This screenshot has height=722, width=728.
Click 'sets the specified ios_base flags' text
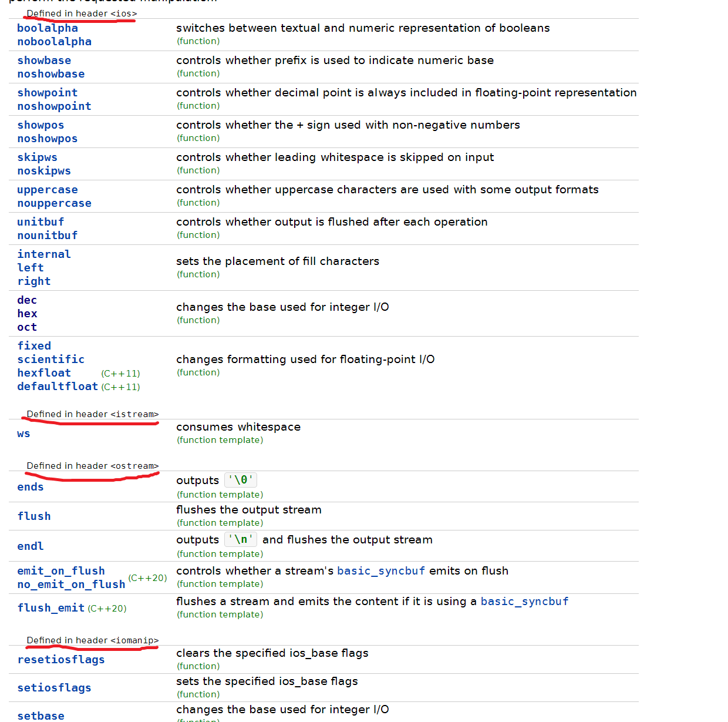tap(267, 681)
